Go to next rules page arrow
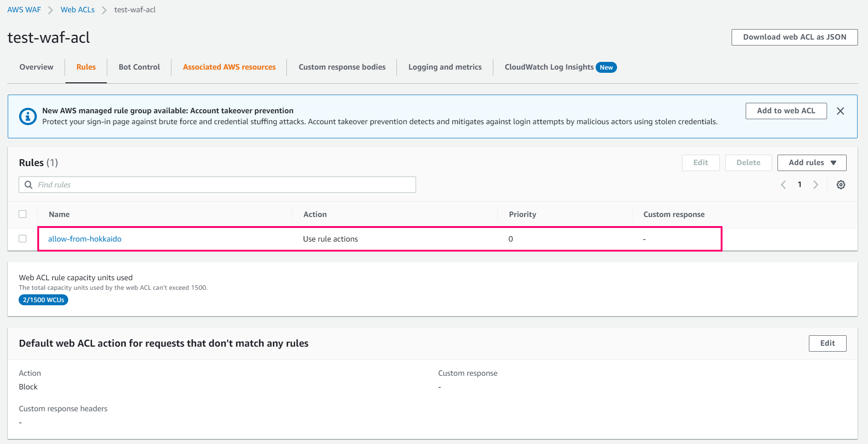Screen dimensions: 868x444 click(816, 185)
